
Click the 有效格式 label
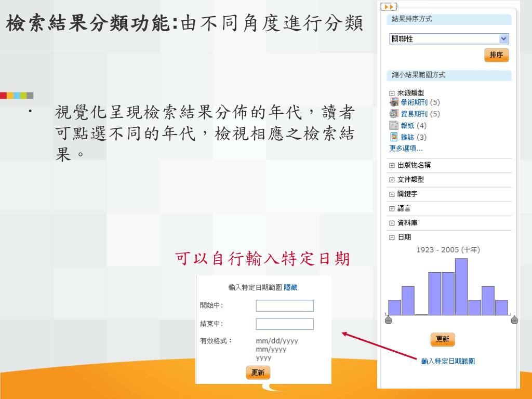(216, 341)
